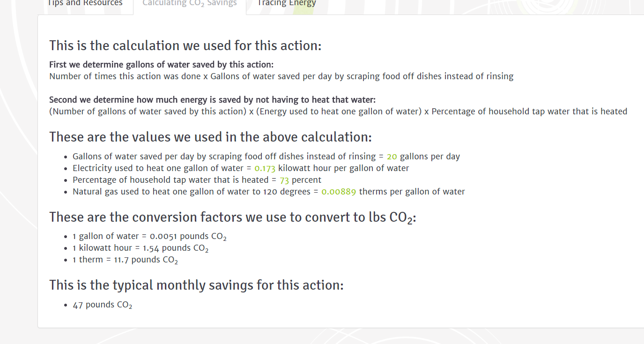
Task: Click the green 73 percent value
Action: [284, 180]
